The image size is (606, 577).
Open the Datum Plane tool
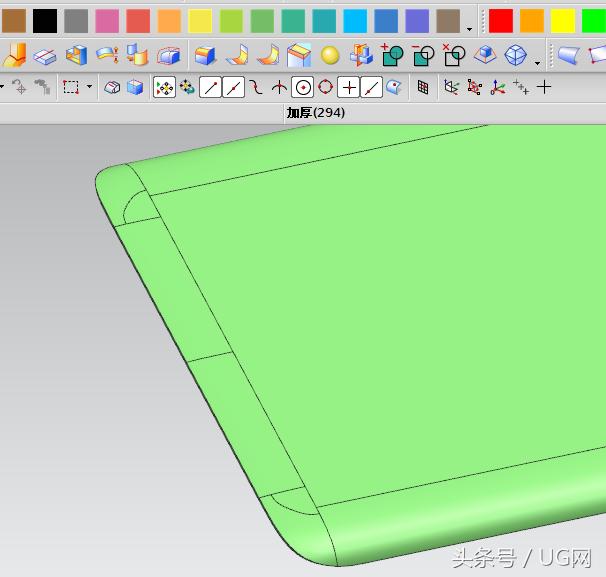pyautogui.click(x=45, y=56)
